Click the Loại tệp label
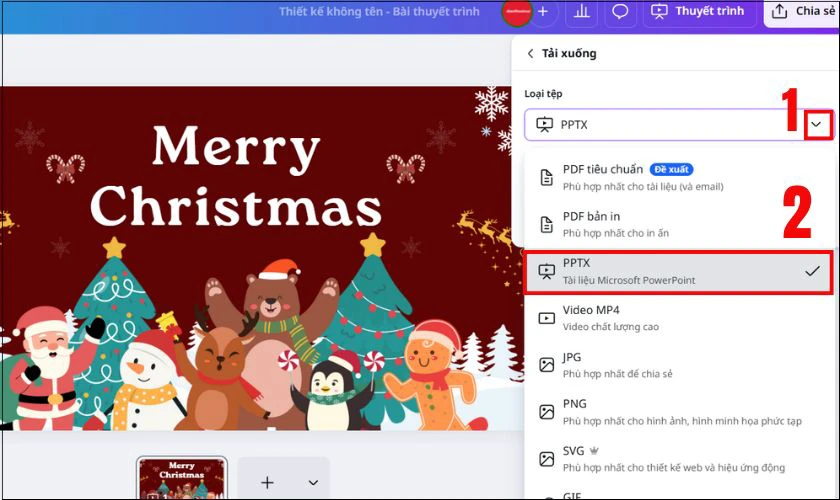The image size is (840, 500). pyautogui.click(x=543, y=94)
